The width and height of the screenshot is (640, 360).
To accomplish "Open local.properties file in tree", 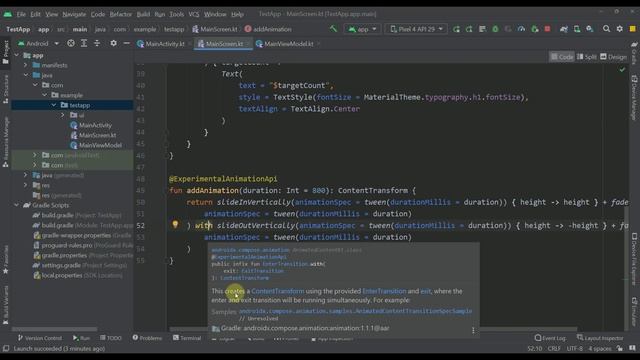I will coord(78,275).
